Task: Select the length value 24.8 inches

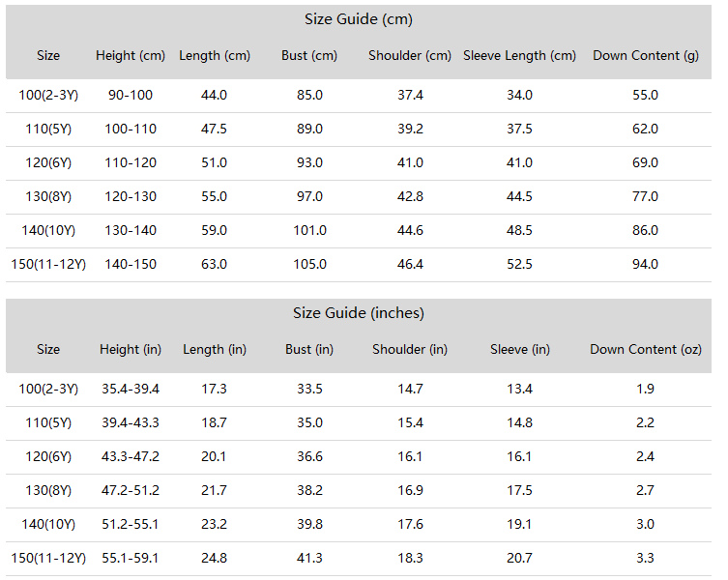Action: point(214,558)
